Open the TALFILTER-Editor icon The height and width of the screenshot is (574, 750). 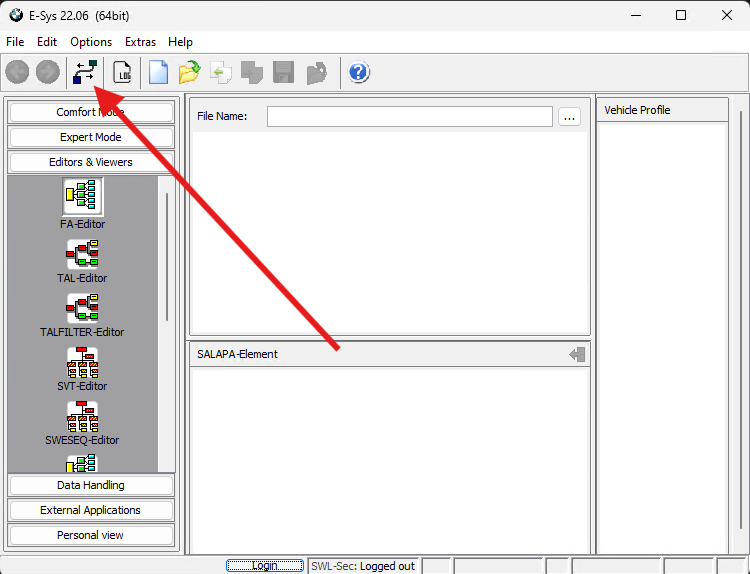(82, 308)
